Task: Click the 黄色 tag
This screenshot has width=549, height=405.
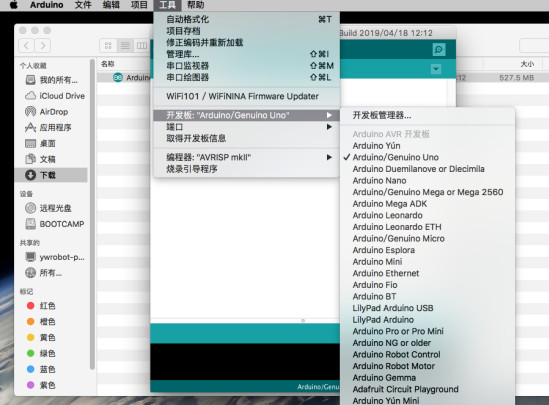Action: (41, 337)
